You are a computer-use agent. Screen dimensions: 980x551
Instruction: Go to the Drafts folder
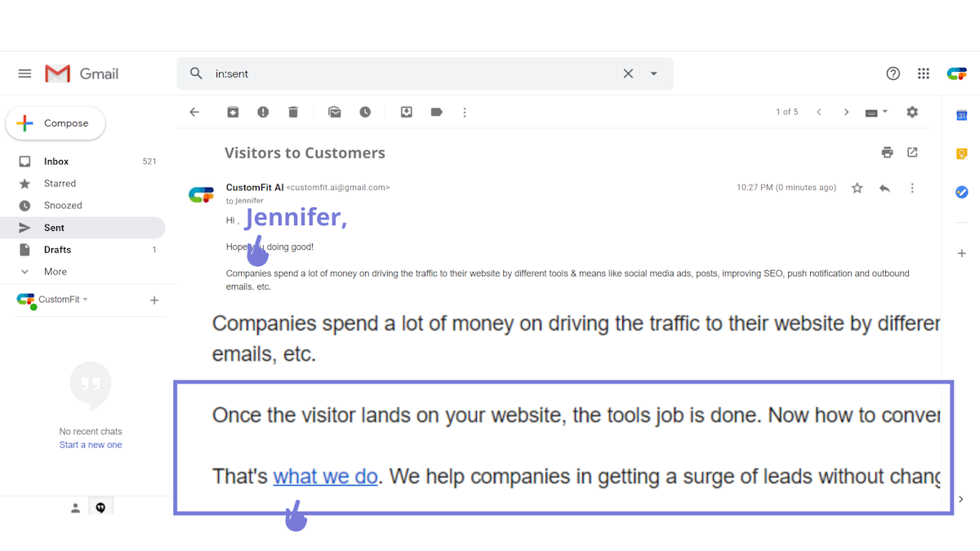click(x=57, y=250)
